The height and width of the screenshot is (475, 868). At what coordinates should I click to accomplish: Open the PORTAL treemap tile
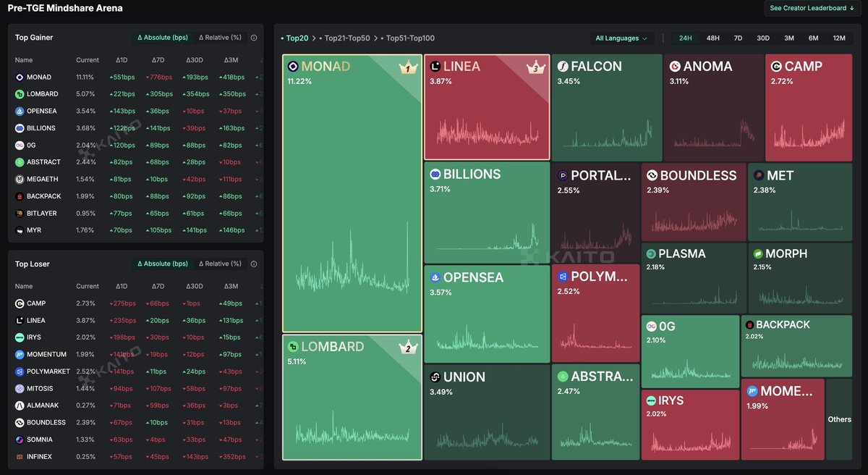(x=595, y=212)
